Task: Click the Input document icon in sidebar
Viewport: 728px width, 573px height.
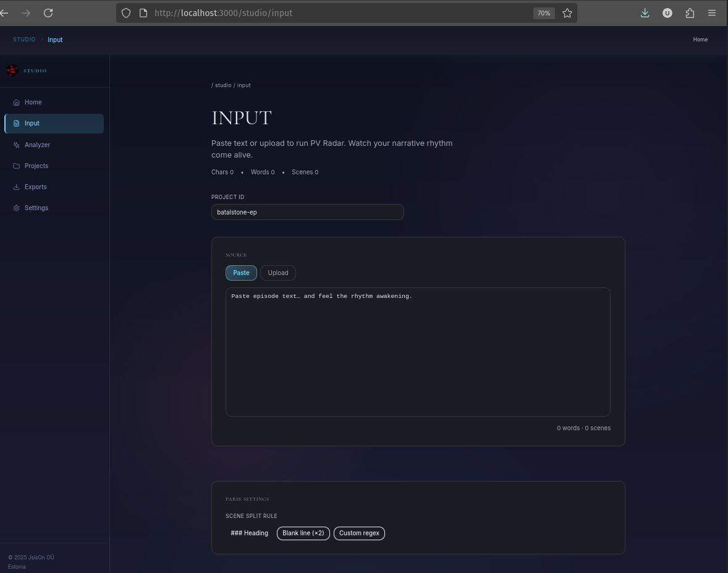Action: 16,123
